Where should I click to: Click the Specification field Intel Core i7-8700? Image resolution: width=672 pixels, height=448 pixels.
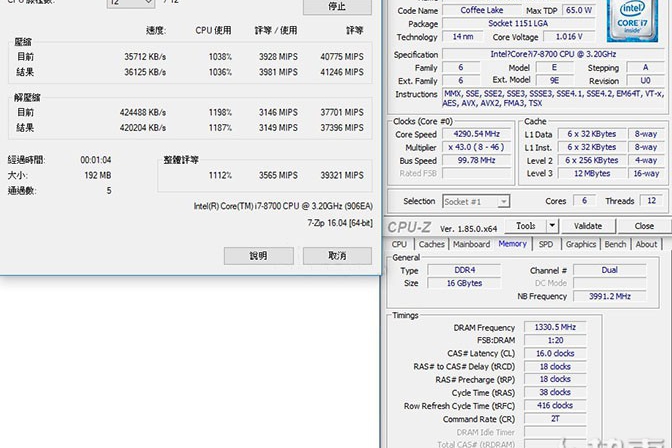pyautogui.click(x=554, y=54)
